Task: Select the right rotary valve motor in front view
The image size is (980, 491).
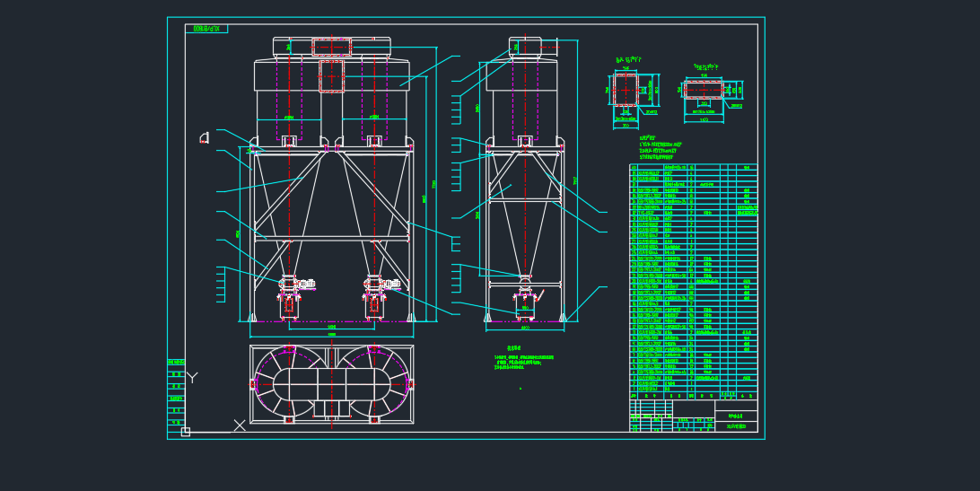Action: point(392,285)
